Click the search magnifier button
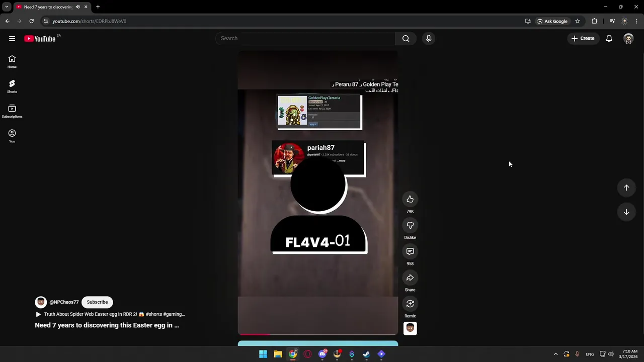Image resolution: width=644 pixels, height=362 pixels. pos(406,39)
